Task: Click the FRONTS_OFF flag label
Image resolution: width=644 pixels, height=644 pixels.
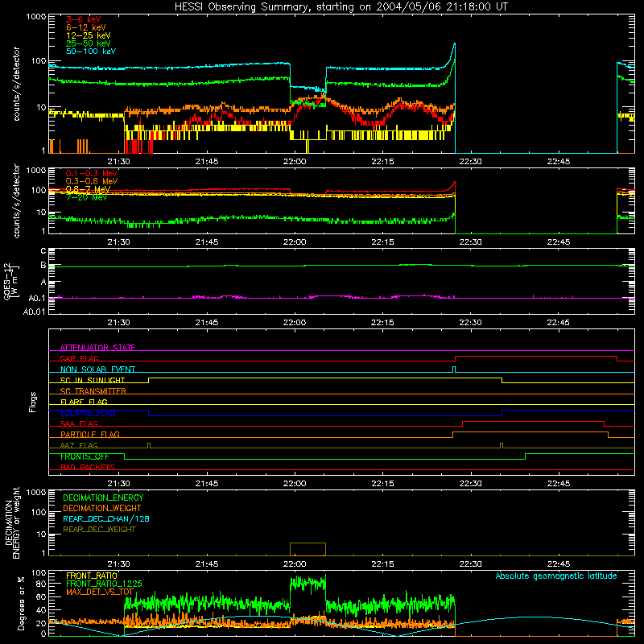Action: (85, 456)
